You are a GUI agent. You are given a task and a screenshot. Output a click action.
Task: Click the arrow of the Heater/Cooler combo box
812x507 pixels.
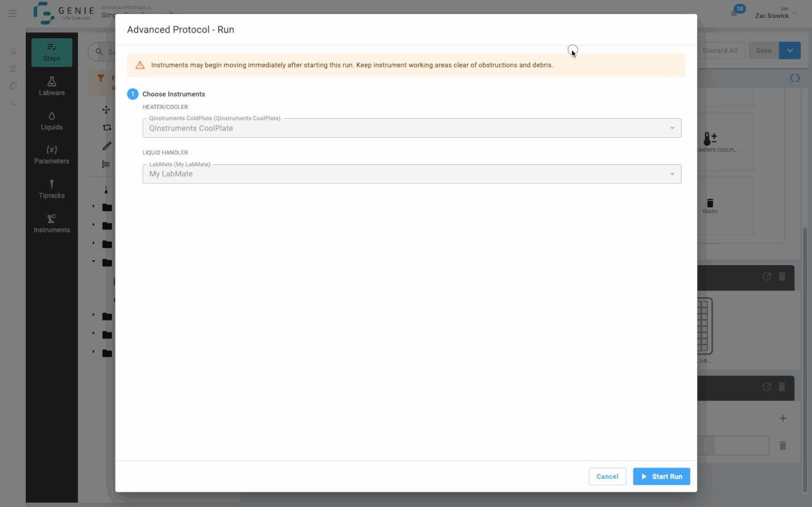(x=672, y=128)
